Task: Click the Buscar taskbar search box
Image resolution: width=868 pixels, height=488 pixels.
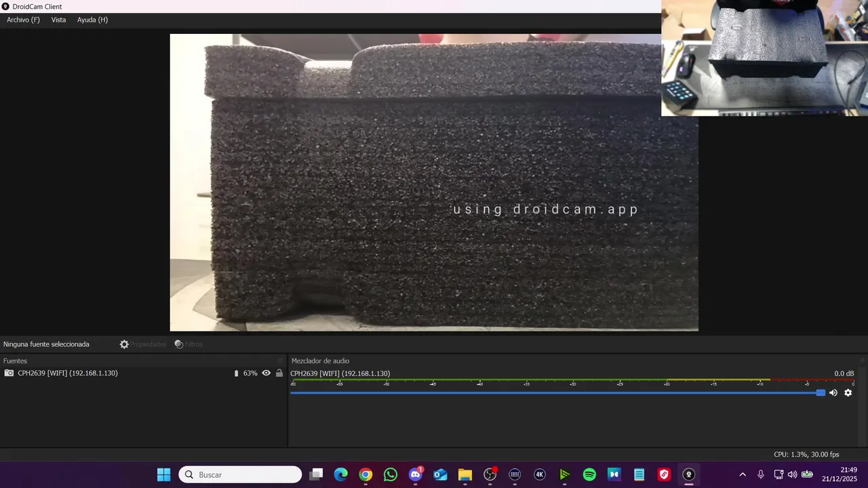Action: [x=240, y=474]
